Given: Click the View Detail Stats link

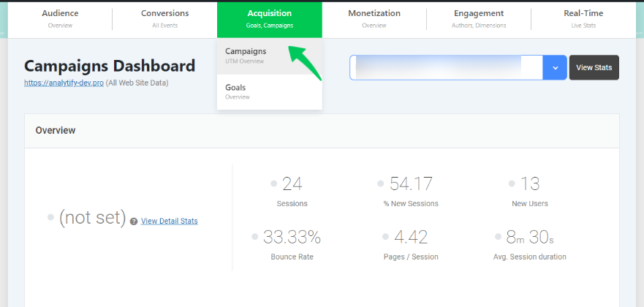Looking at the screenshot, I should pyautogui.click(x=169, y=221).
